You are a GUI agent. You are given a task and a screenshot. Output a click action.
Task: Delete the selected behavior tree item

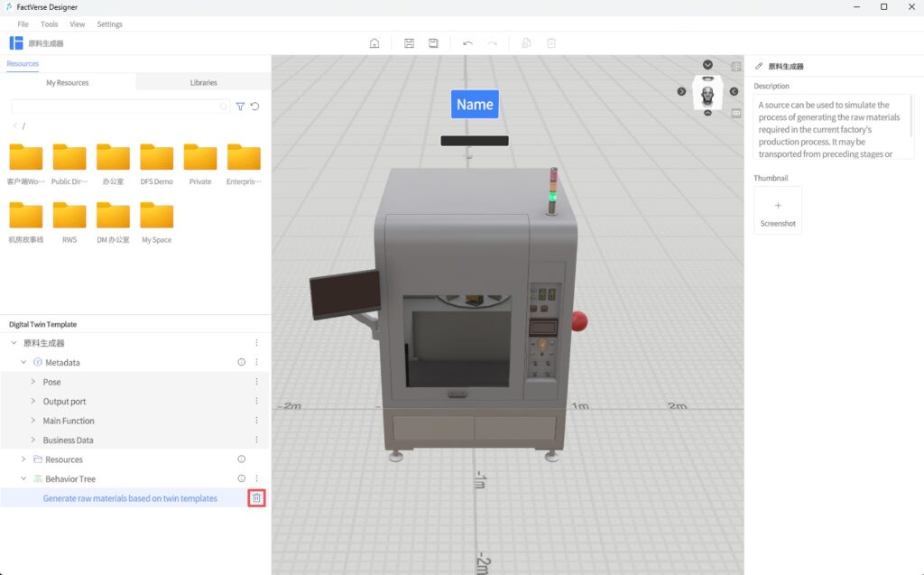click(256, 498)
